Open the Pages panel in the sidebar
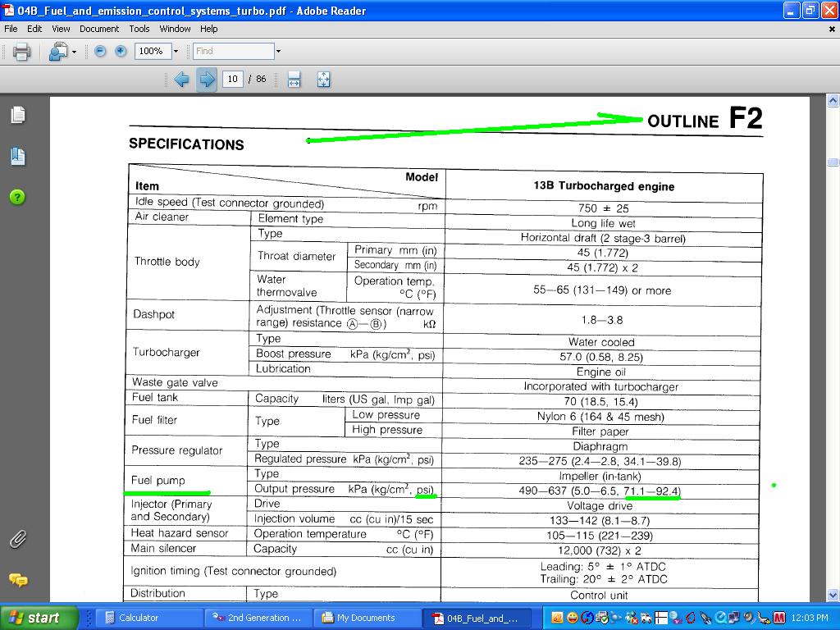Screen dimensions: 840x630 click(x=17, y=116)
